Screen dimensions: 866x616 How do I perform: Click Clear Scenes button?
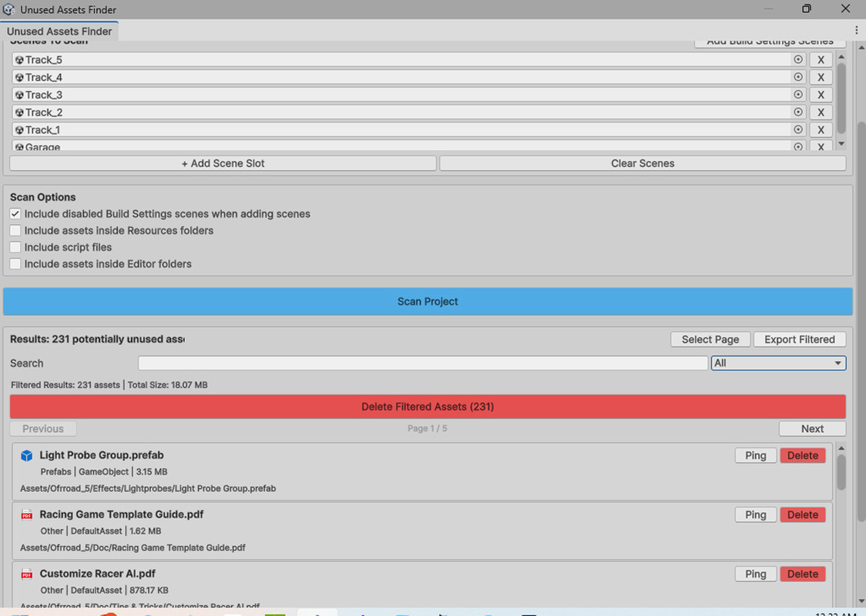pos(643,163)
